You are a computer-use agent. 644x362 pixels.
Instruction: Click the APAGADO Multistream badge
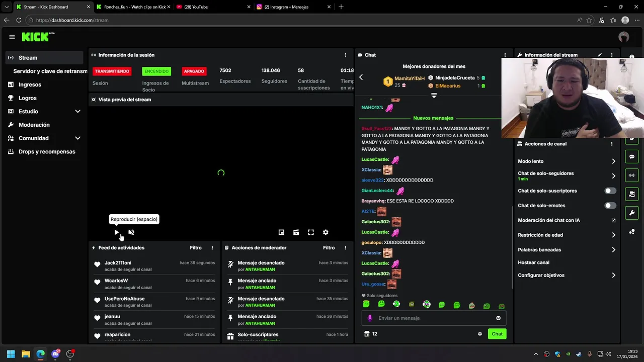tap(194, 71)
